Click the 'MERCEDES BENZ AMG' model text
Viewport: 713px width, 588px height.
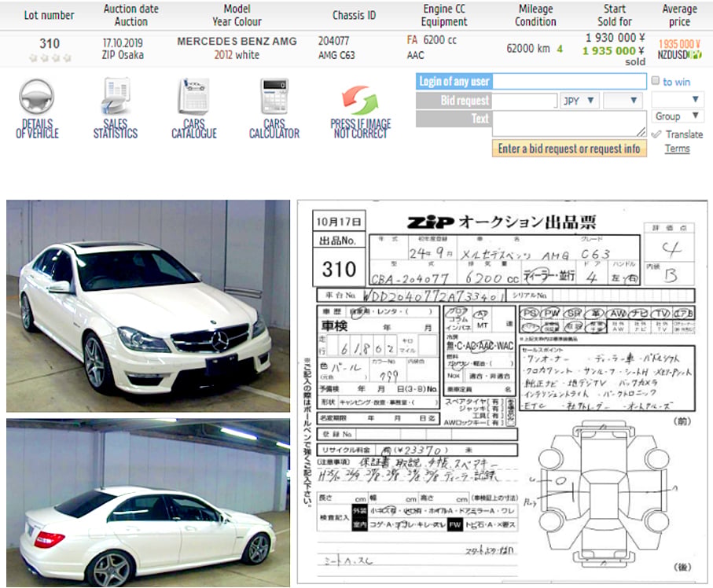click(x=237, y=42)
